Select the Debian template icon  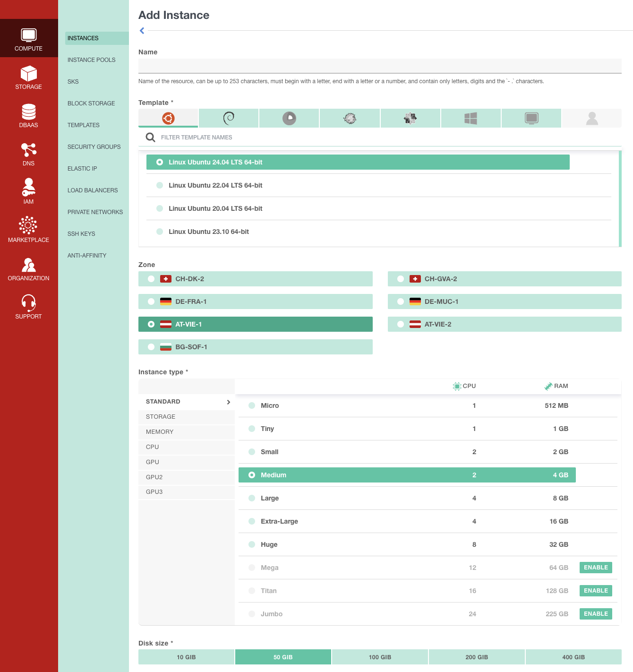click(229, 118)
